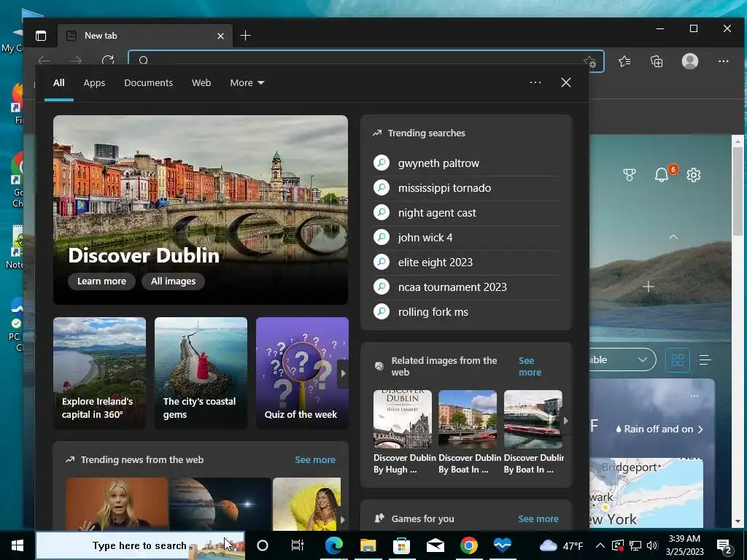Launch Microsoft Edge from taskbar

(334, 545)
